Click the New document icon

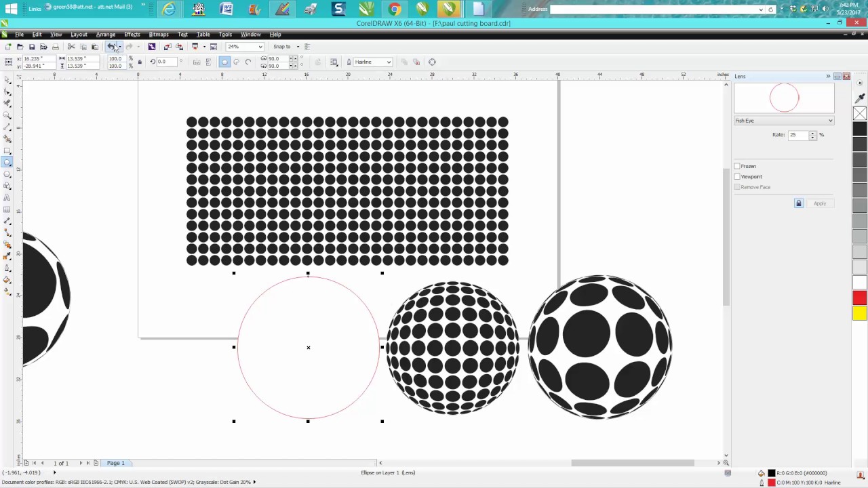point(7,47)
